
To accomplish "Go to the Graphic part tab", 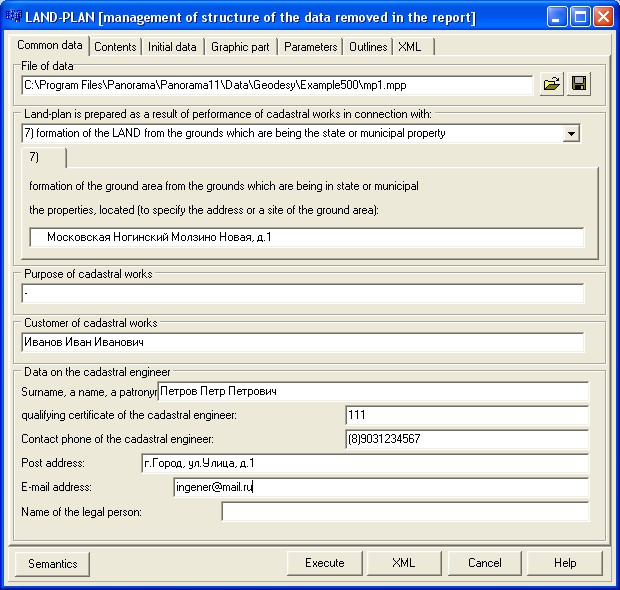I will click(x=240, y=47).
